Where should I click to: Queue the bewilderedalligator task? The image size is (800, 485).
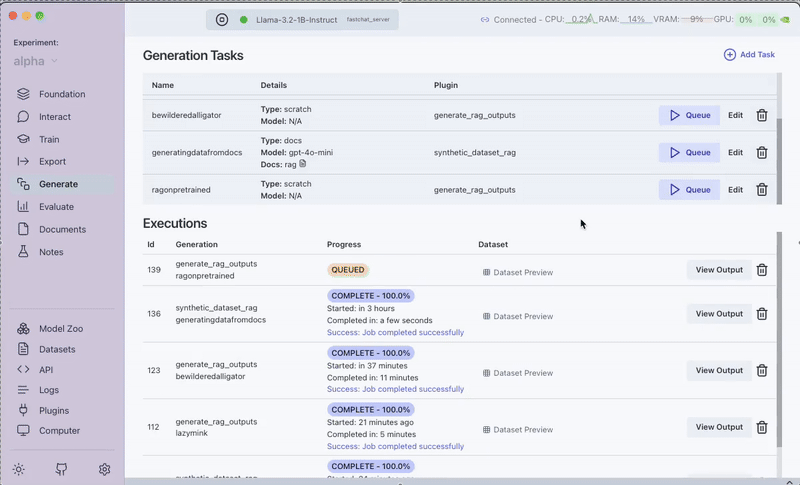(x=689, y=115)
